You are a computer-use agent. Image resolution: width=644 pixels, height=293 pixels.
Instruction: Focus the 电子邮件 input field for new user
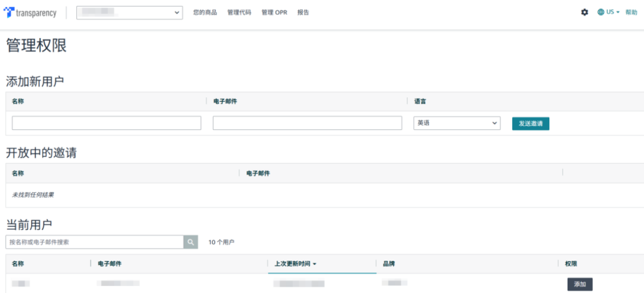pyautogui.click(x=307, y=123)
